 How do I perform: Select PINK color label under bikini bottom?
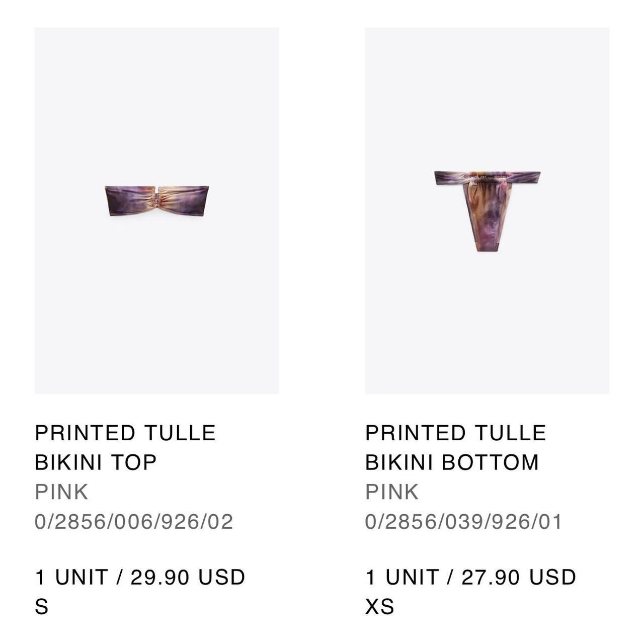(392, 492)
